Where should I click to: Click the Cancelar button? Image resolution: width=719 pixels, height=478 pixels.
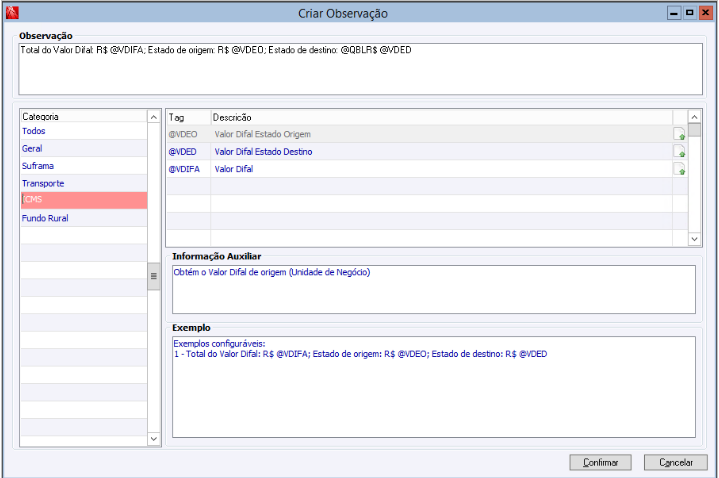(x=675, y=462)
